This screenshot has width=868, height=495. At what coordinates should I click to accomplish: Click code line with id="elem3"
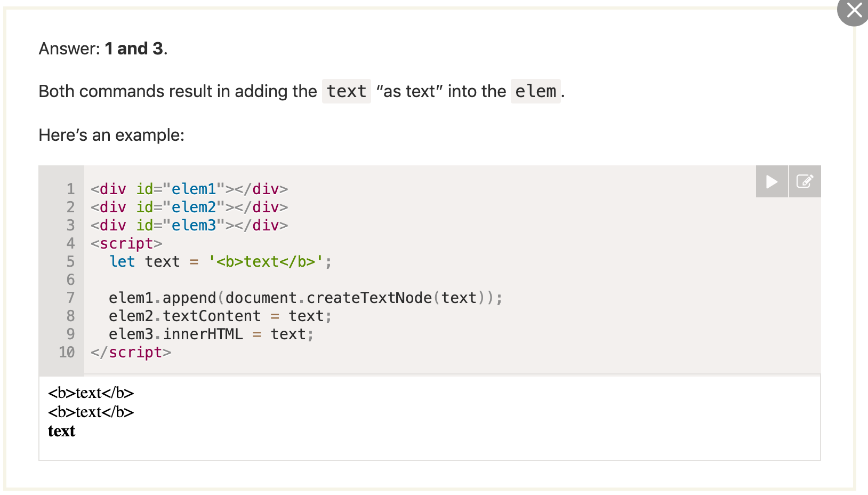click(x=189, y=225)
